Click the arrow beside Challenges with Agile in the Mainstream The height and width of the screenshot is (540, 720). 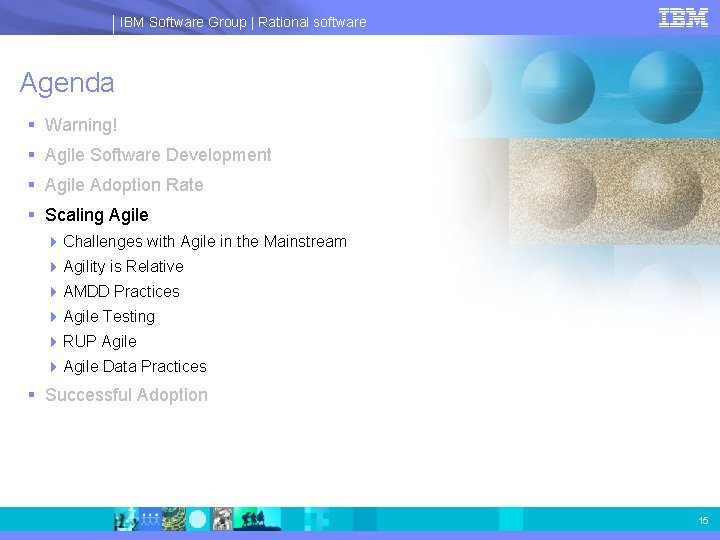53,242
